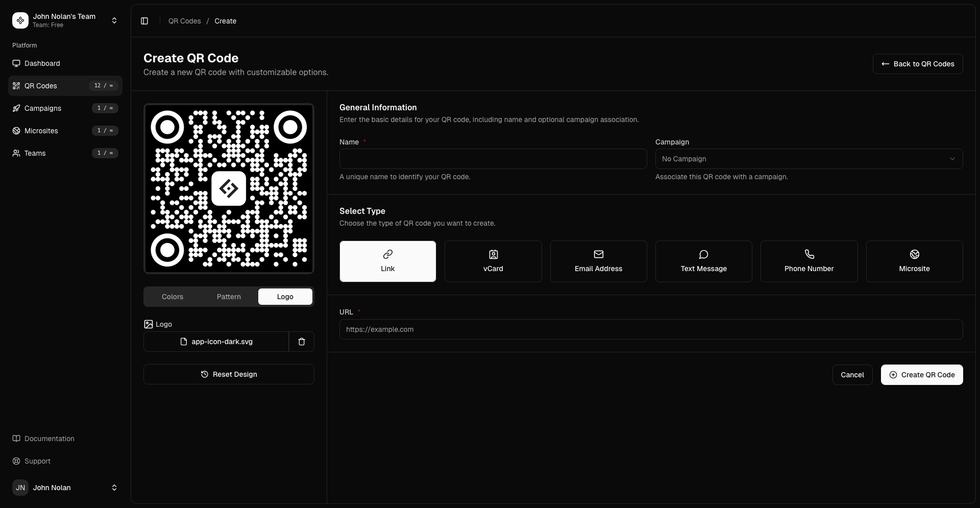Screen dimensions: 980x508
Task: Select the Text Message QR code type
Action: tap(703, 261)
